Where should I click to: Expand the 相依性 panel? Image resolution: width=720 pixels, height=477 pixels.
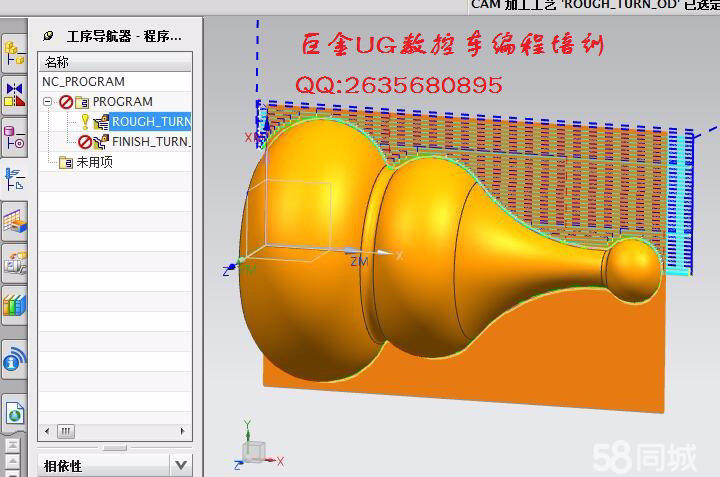tap(181, 466)
